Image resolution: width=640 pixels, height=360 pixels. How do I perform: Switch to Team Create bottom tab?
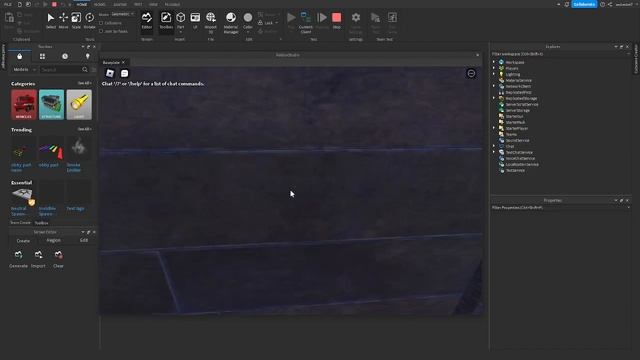[x=20, y=223]
